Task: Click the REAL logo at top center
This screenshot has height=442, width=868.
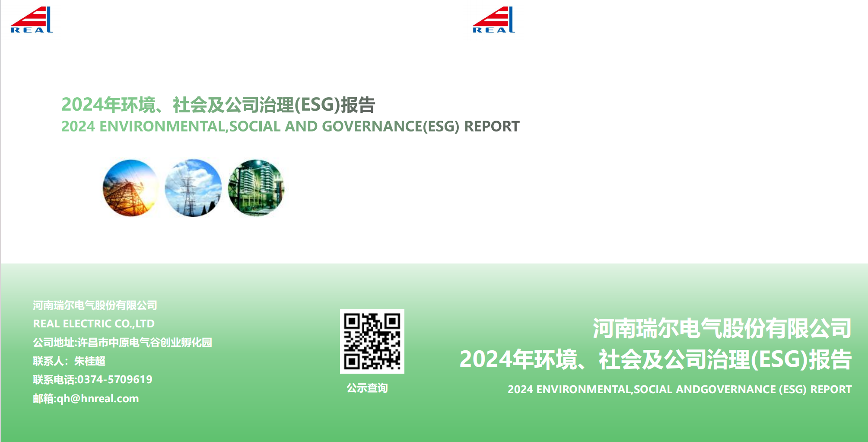Action: tap(494, 20)
